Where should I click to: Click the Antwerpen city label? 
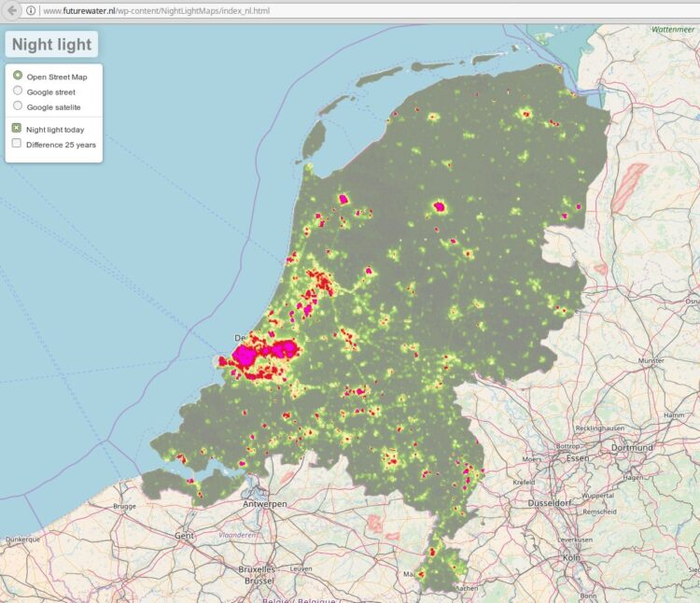coord(265,504)
